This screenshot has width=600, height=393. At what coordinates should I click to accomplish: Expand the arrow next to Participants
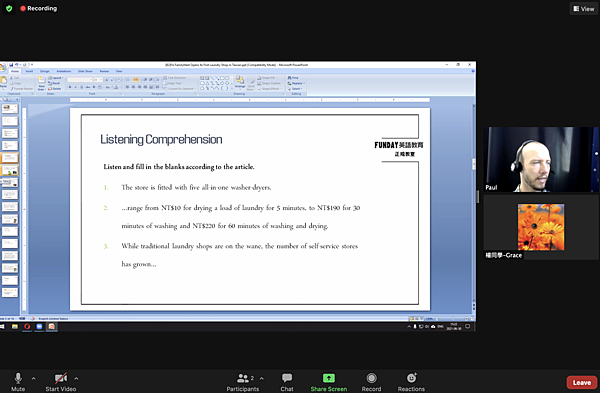click(x=262, y=378)
